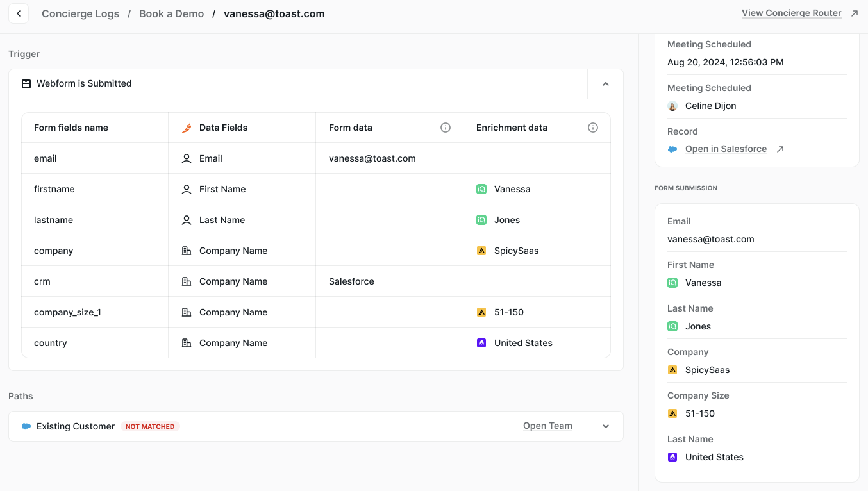
Task: Click purple icon beside United States in Form Submission
Action: click(672, 457)
